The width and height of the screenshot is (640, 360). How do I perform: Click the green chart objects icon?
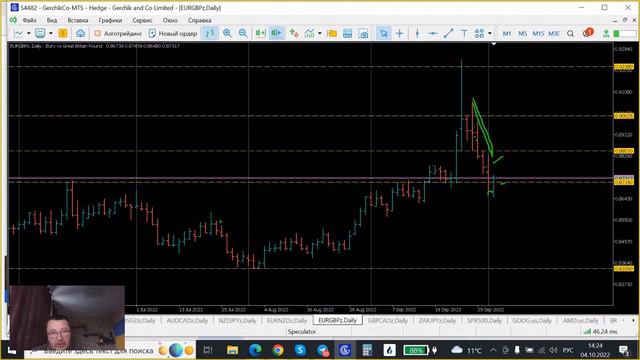click(309, 33)
